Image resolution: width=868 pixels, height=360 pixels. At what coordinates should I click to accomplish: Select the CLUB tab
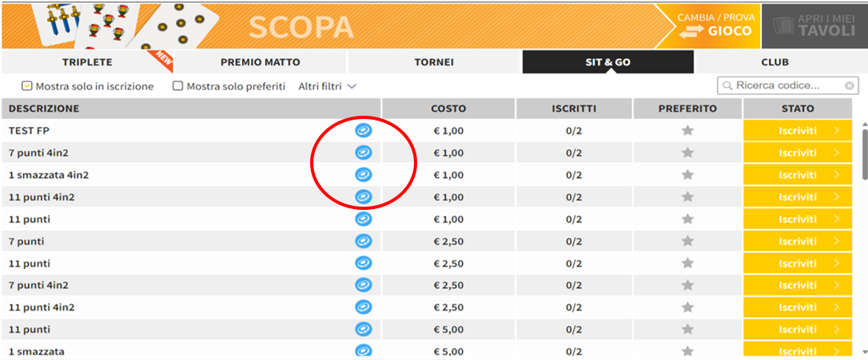pos(774,62)
